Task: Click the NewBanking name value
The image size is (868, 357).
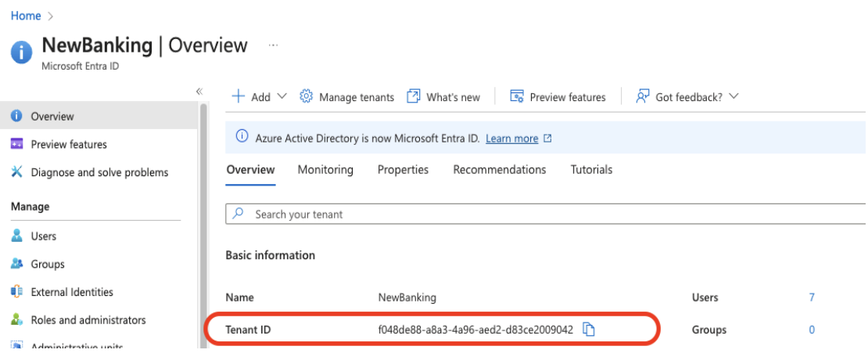Action: pos(407,297)
